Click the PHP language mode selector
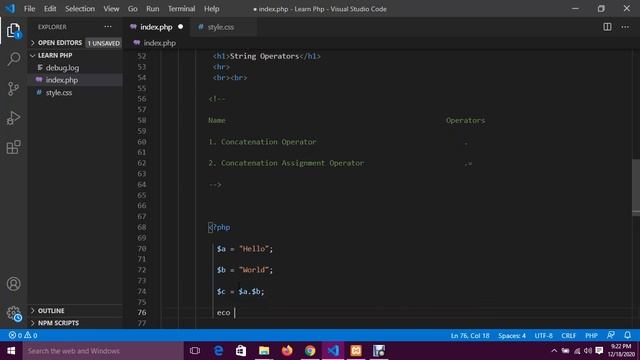Screen dimensions: 640x360 [x=591, y=336]
